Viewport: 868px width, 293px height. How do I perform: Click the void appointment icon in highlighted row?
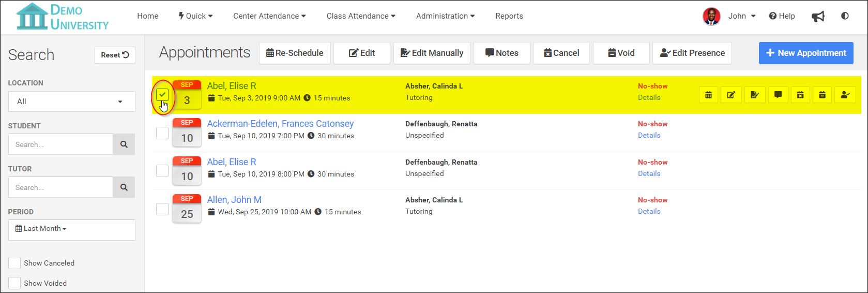(x=822, y=95)
